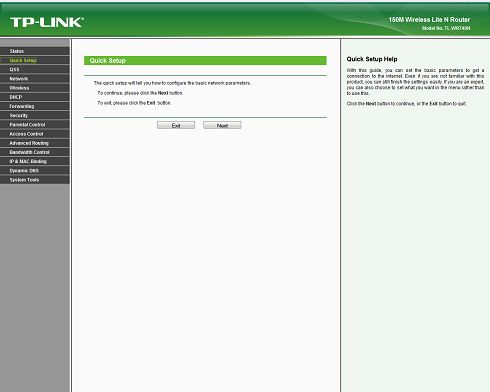490x392 pixels.
Task: Click the TP-LINK logo
Action: click(47, 22)
